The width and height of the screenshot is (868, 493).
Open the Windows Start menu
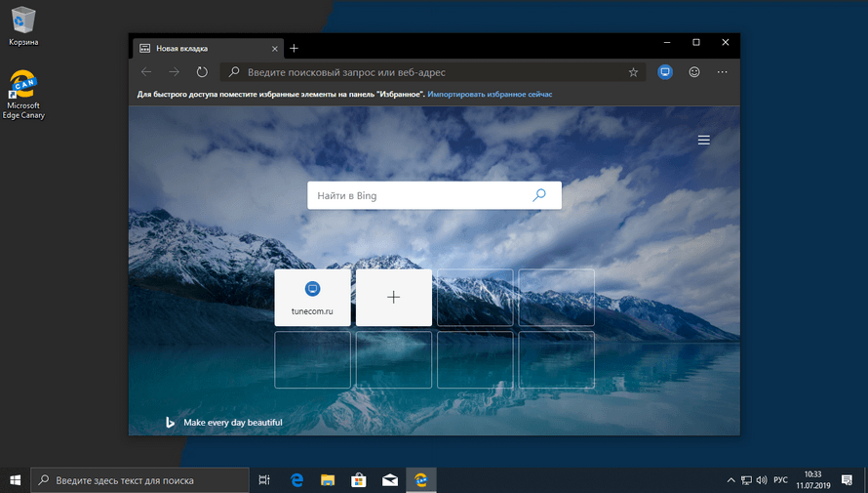tap(15, 480)
